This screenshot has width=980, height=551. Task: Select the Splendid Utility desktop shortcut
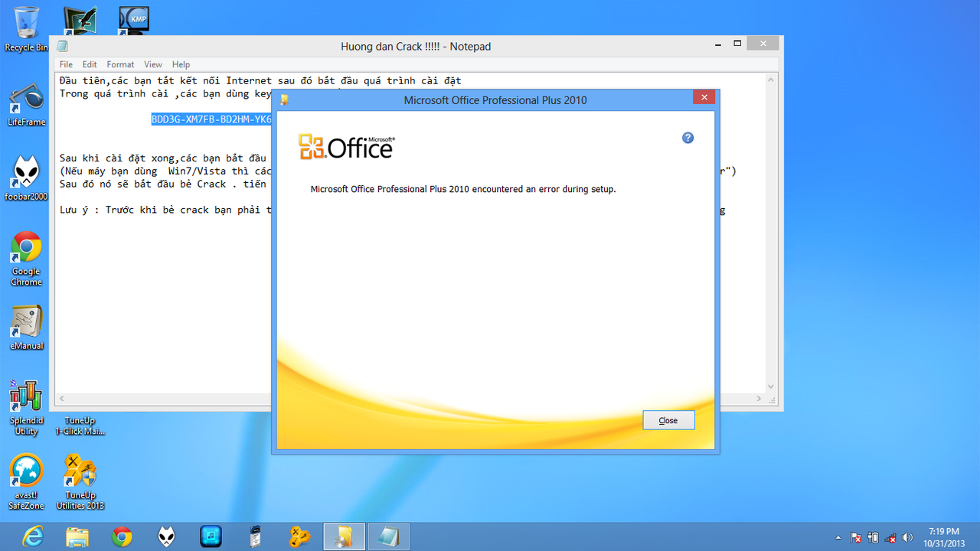tap(26, 408)
